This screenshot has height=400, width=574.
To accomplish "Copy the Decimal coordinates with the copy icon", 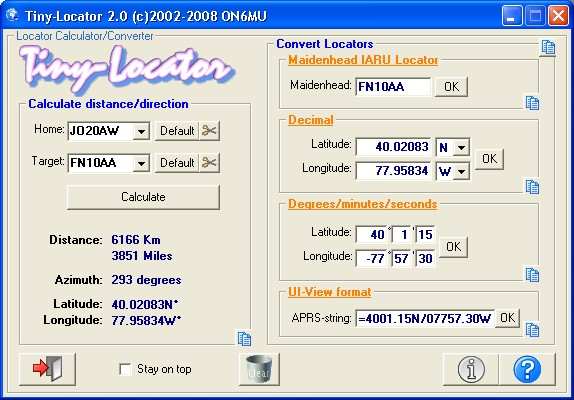I will tap(532, 187).
